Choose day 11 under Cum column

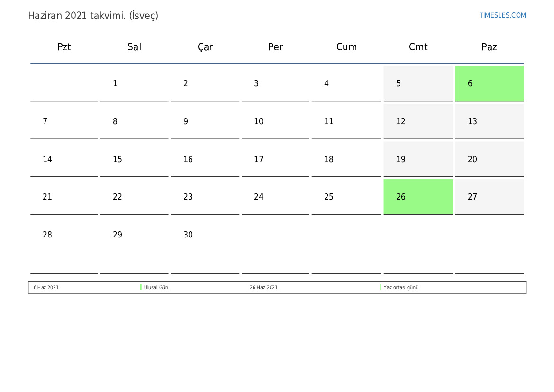[x=346, y=121]
